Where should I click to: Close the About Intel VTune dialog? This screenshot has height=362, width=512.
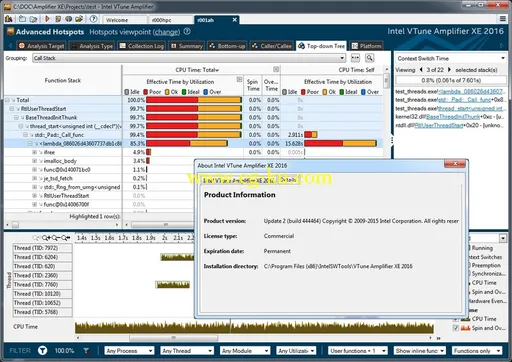click(455, 164)
